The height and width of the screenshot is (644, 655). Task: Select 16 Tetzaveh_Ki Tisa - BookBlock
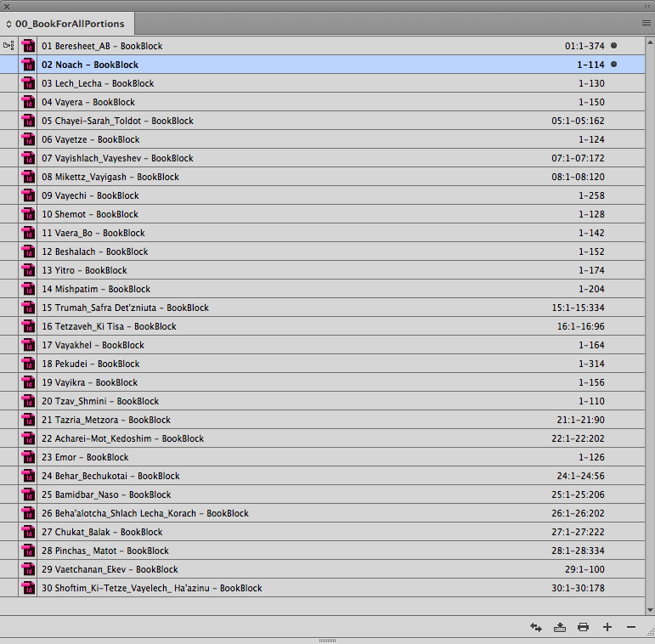323,326
